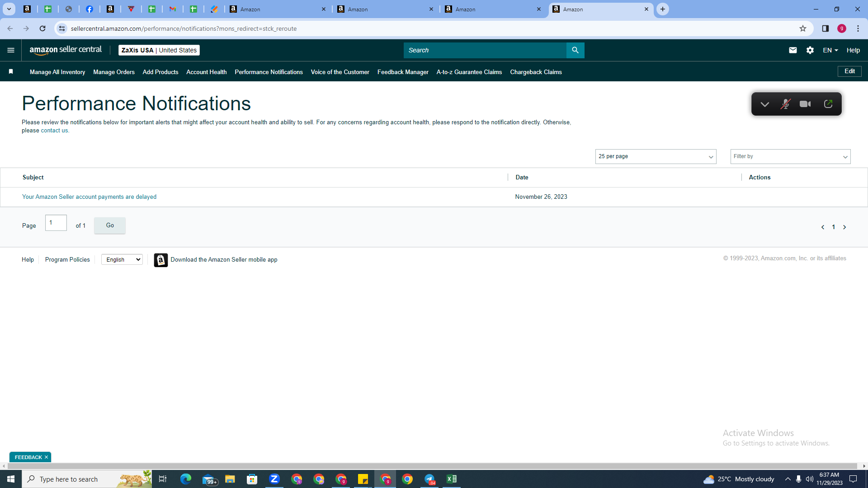Reload the page

(x=42, y=28)
